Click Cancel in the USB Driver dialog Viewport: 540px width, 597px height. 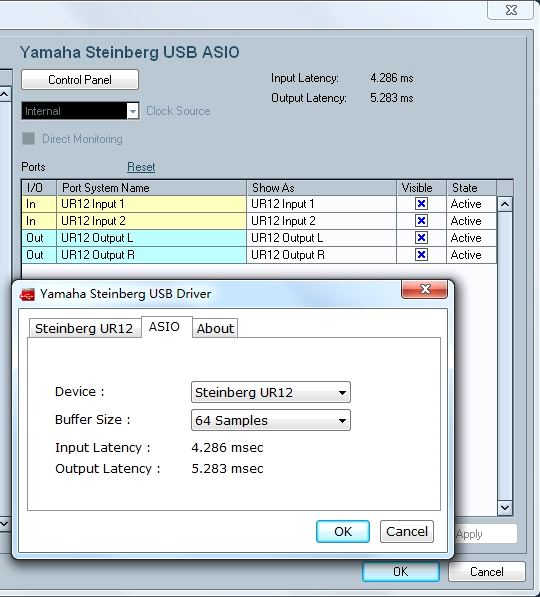click(x=407, y=532)
